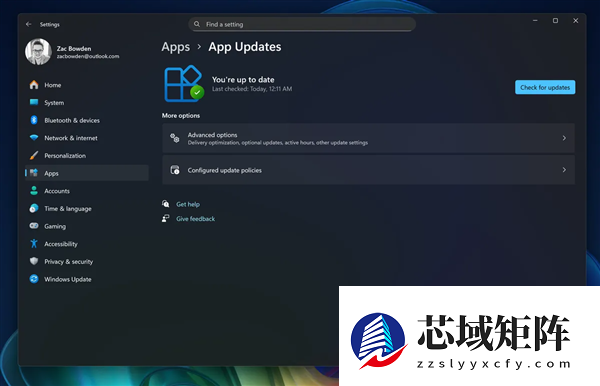
Task: Click the Personalization paintbrush icon
Action: coord(34,155)
